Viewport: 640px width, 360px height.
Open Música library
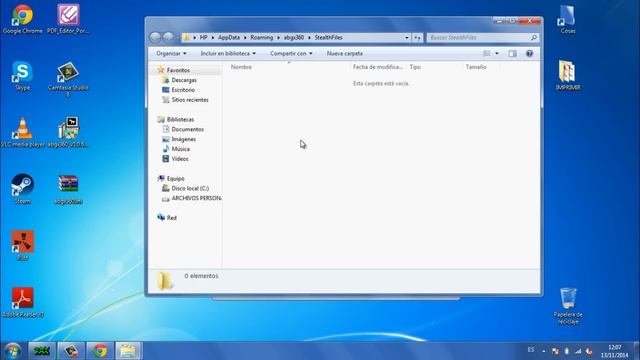point(180,149)
